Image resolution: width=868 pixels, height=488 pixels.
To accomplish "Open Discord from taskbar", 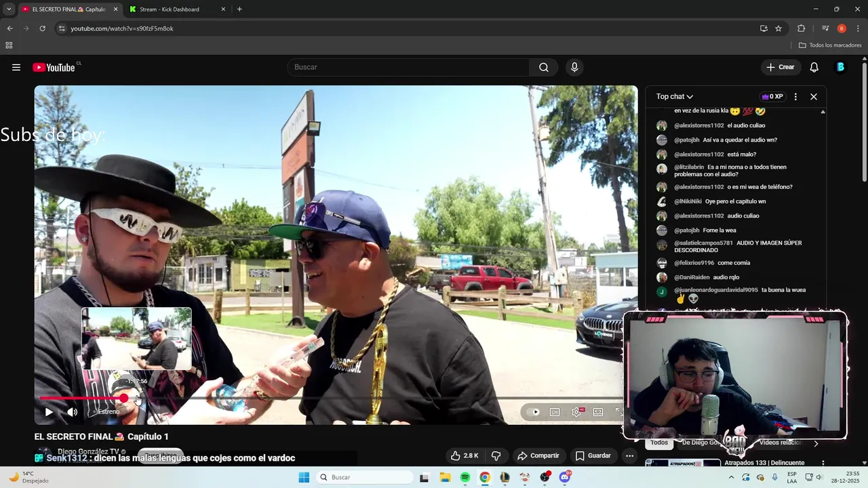I will tap(565, 477).
